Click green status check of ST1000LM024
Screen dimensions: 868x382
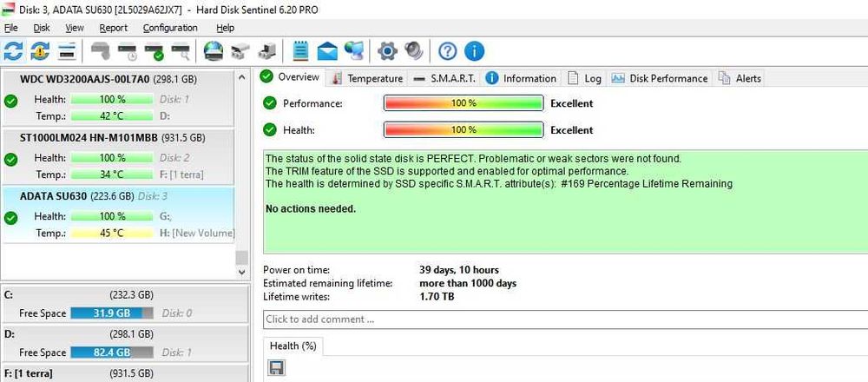[x=10, y=160]
